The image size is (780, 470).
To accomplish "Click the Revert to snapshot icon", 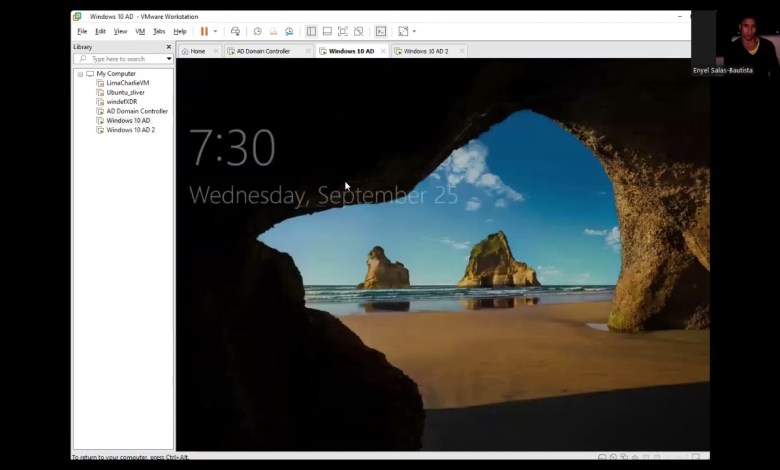I will (x=273, y=31).
